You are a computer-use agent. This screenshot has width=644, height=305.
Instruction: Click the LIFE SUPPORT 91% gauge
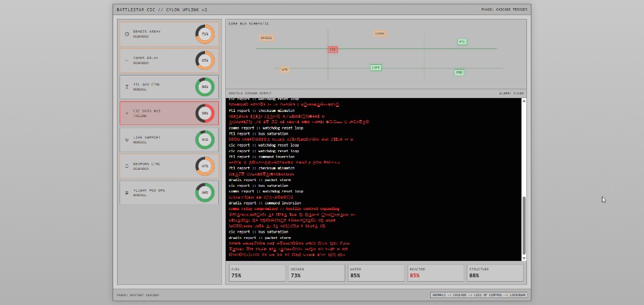[x=205, y=140]
